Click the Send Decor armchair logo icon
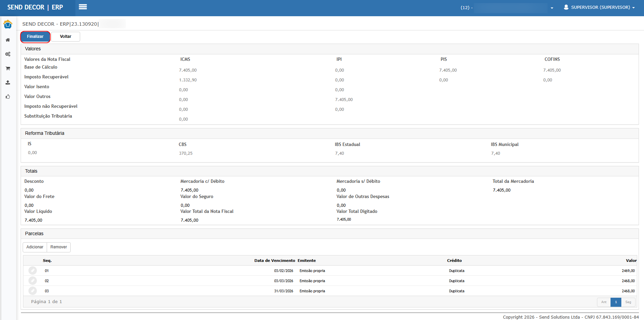The image size is (644, 320). pos(8,24)
